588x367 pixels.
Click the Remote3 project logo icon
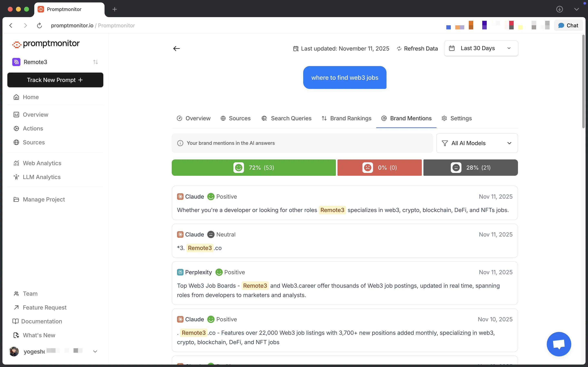click(16, 62)
